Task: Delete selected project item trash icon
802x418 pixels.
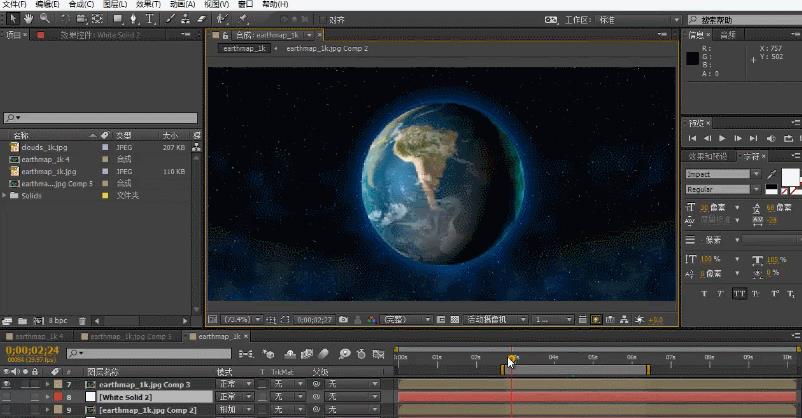Action: pyautogui.click(x=82, y=321)
